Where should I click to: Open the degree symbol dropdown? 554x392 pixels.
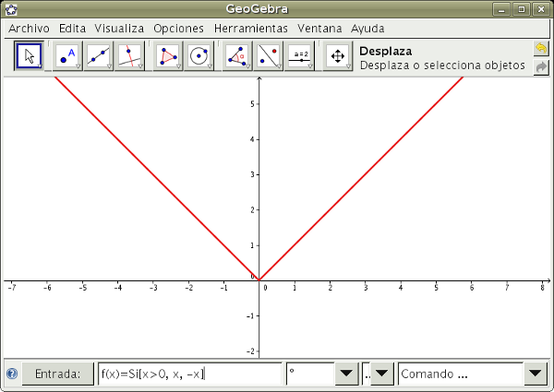pos(346,374)
